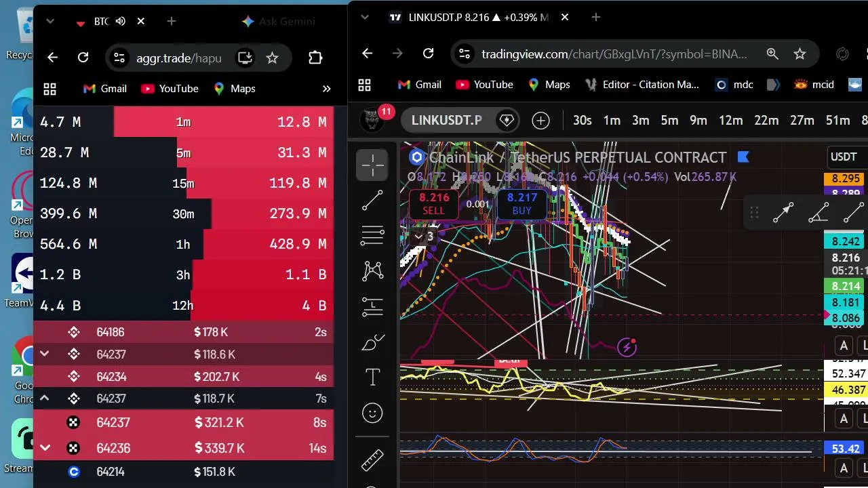Click the 8.216 SELL button
Screen dimensions: 868x488
(434, 203)
